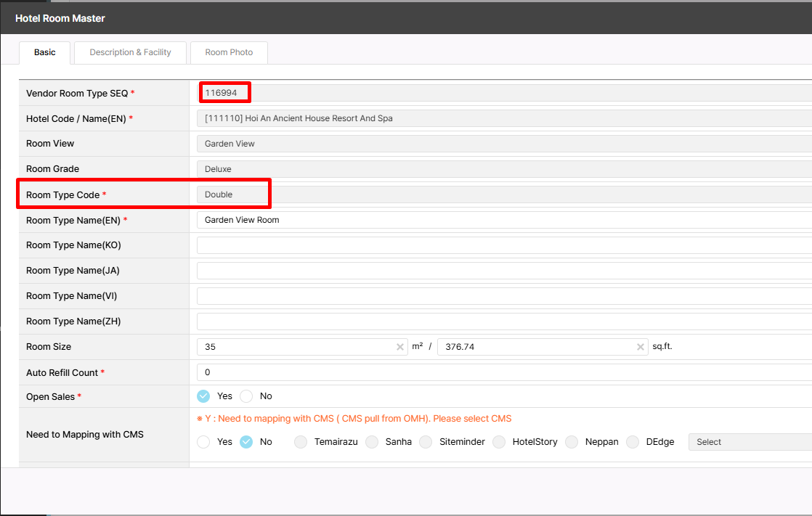This screenshot has width=812, height=516.
Task: Choose Yes for Need to Mapping with CMS
Action: click(x=204, y=442)
